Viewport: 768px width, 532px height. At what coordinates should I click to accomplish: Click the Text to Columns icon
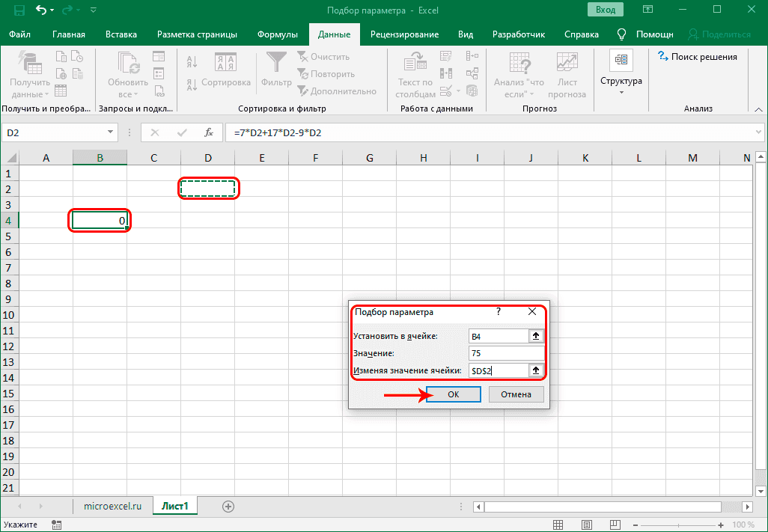[415, 64]
